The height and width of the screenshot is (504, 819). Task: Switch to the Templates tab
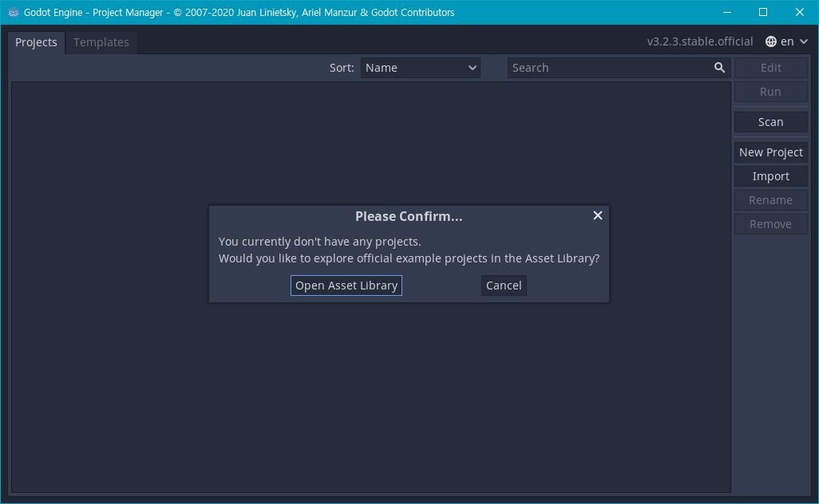pyautogui.click(x=101, y=42)
